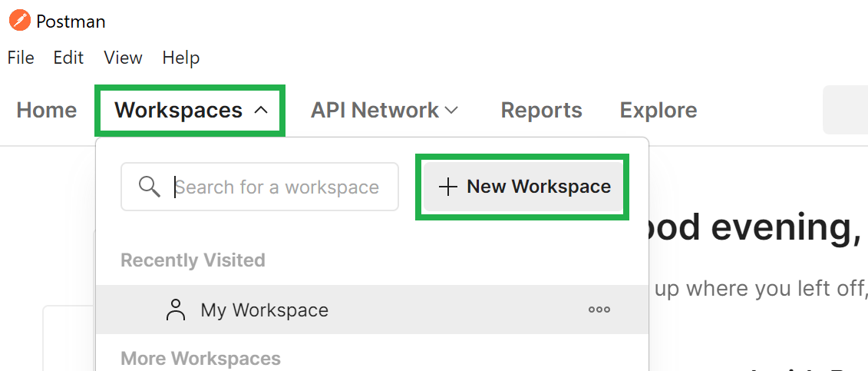Open the Help menu
The width and height of the screenshot is (868, 371).
click(x=181, y=58)
